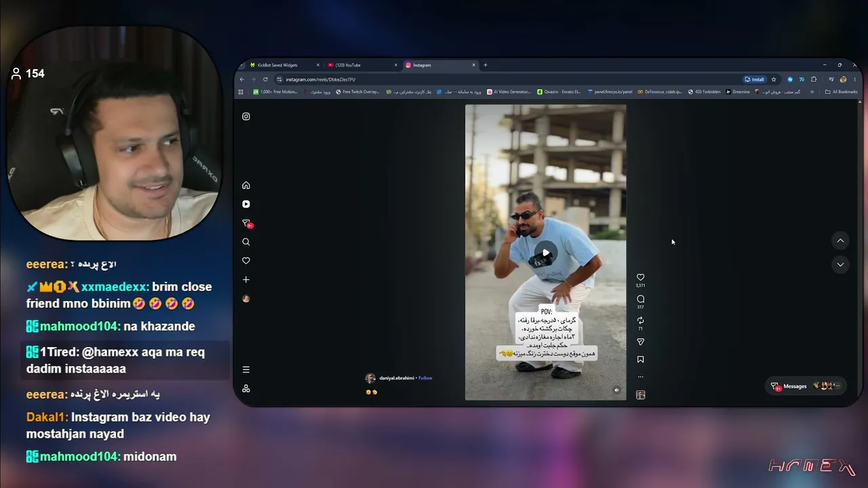This screenshot has height=488, width=868.
Task: Open comments on the reel
Action: [x=640, y=299]
